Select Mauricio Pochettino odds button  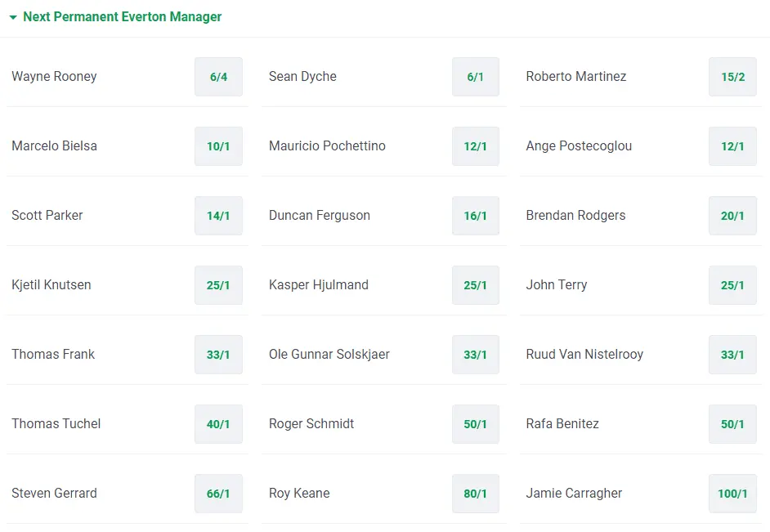tap(476, 146)
